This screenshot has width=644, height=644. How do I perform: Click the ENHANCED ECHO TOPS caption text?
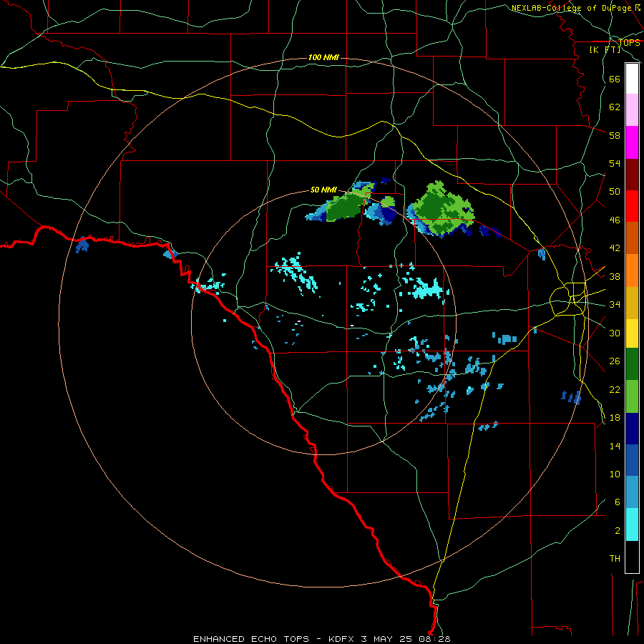point(251,639)
